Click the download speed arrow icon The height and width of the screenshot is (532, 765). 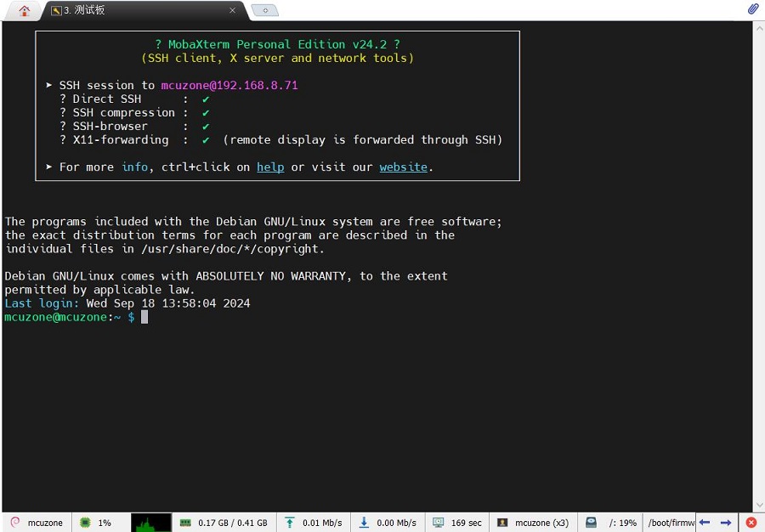pos(364,523)
